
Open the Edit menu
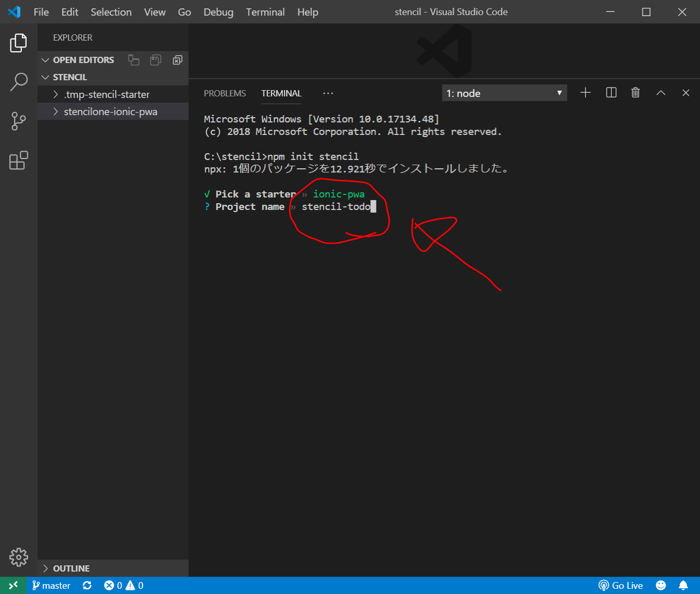pyautogui.click(x=70, y=12)
